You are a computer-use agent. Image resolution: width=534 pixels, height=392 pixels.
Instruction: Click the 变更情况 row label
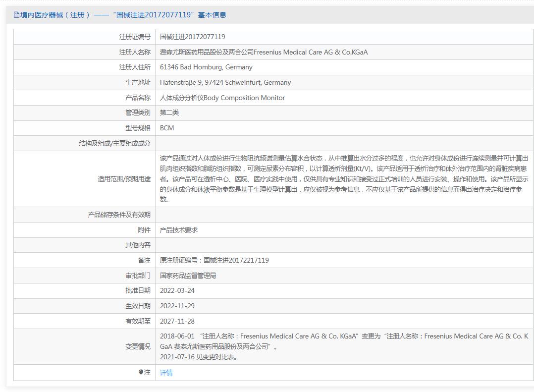(138, 346)
